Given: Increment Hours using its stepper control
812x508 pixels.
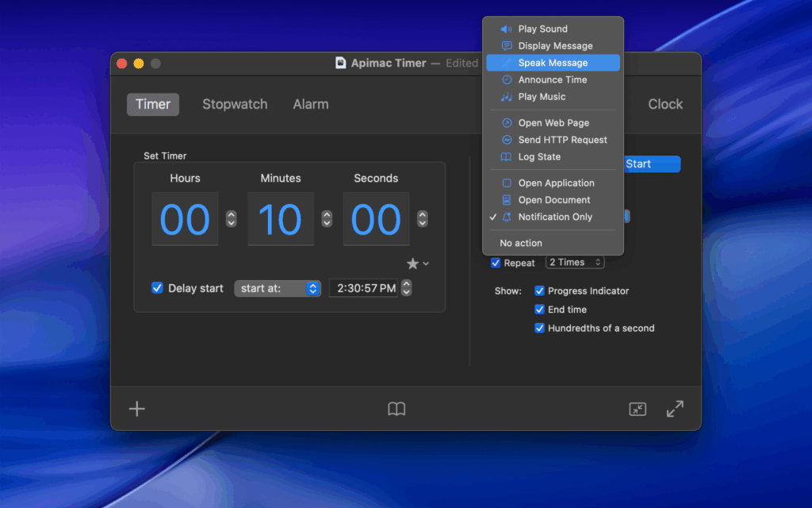Looking at the screenshot, I should [231, 215].
